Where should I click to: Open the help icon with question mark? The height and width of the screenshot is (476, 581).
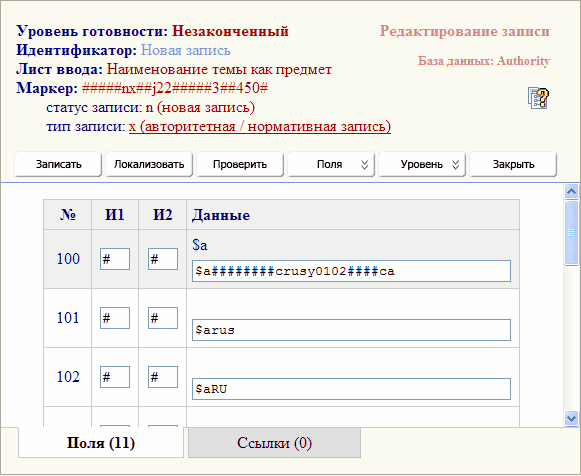538,98
